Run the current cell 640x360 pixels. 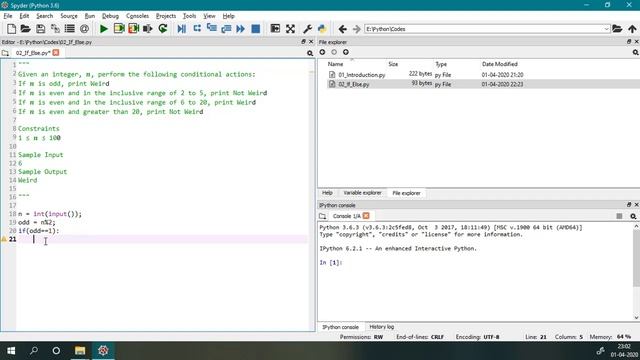119,29
